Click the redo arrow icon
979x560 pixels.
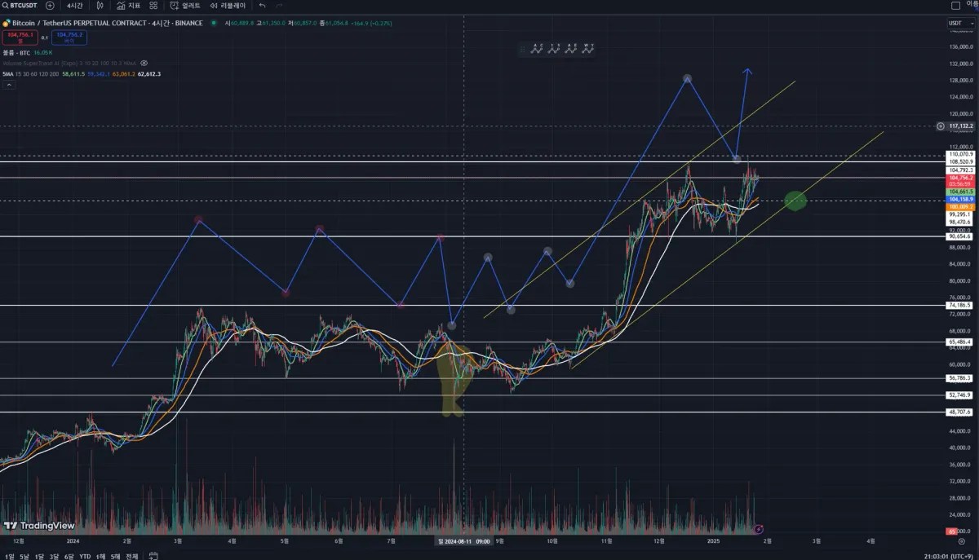click(279, 5)
